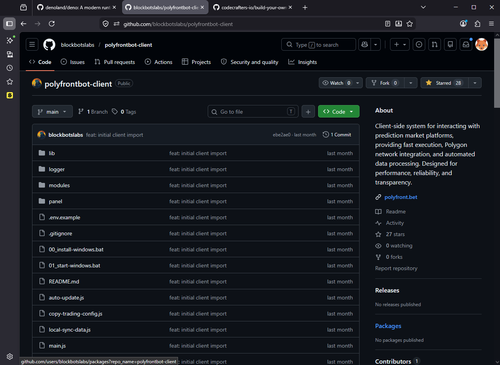The width and height of the screenshot is (500, 365).
Task: Open repositories icon in GitHub header
Action: point(450,44)
